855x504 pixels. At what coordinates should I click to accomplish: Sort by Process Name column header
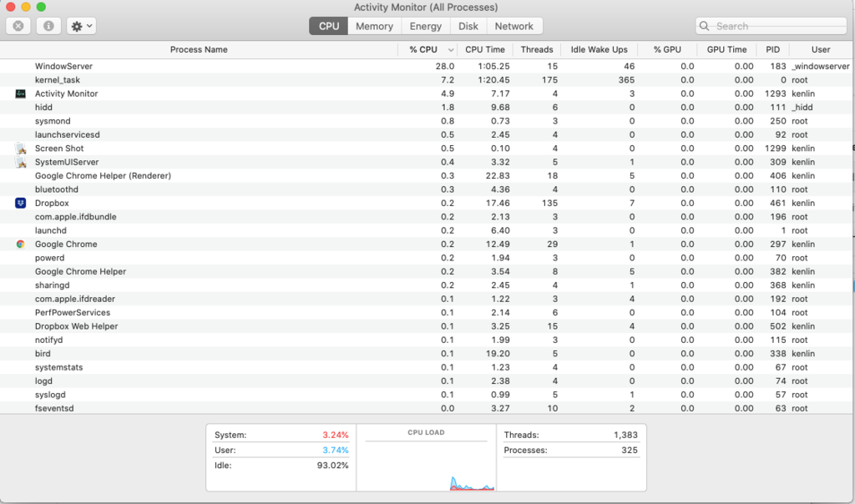[199, 49]
